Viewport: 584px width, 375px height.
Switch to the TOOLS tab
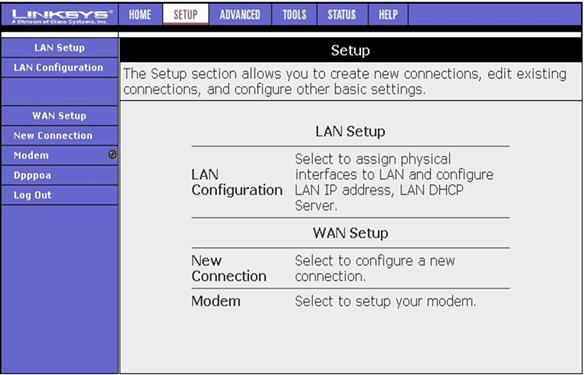294,15
